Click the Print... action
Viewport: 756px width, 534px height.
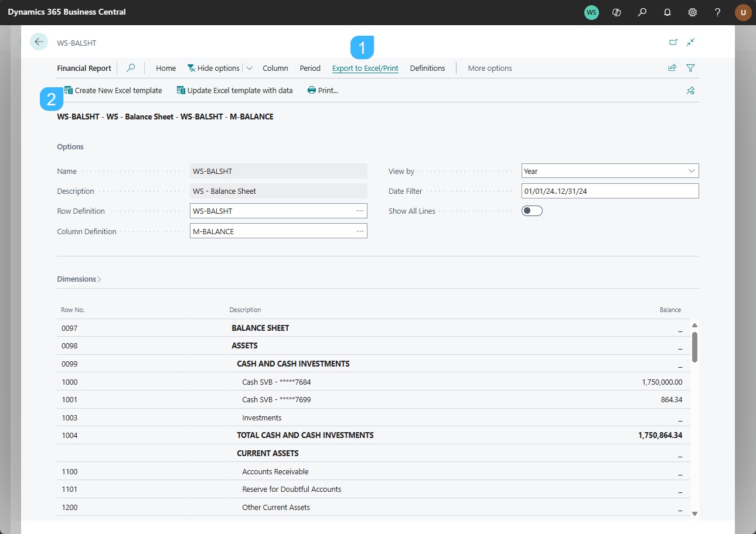click(x=323, y=90)
